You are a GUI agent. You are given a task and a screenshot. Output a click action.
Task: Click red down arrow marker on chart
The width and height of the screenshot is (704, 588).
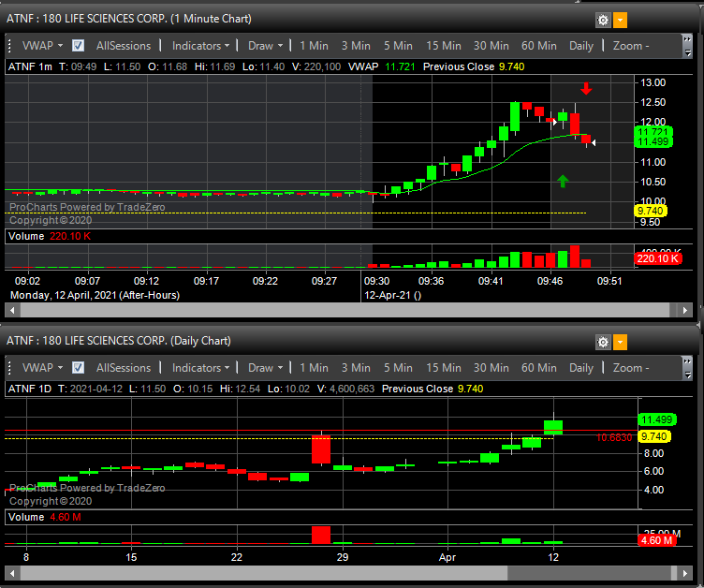pos(586,89)
